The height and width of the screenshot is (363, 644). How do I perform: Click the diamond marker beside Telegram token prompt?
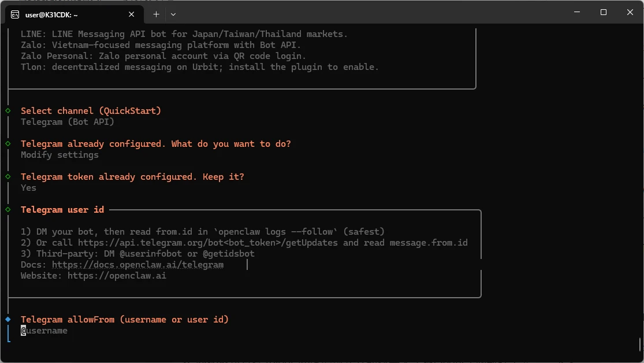tap(8, 176)
